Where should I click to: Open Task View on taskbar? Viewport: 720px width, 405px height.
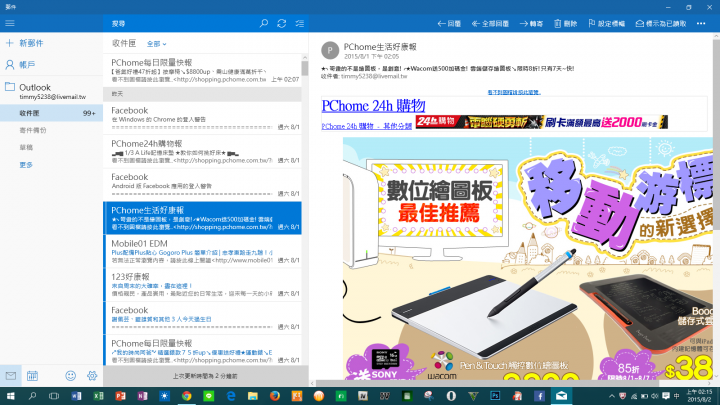(54, 396)
